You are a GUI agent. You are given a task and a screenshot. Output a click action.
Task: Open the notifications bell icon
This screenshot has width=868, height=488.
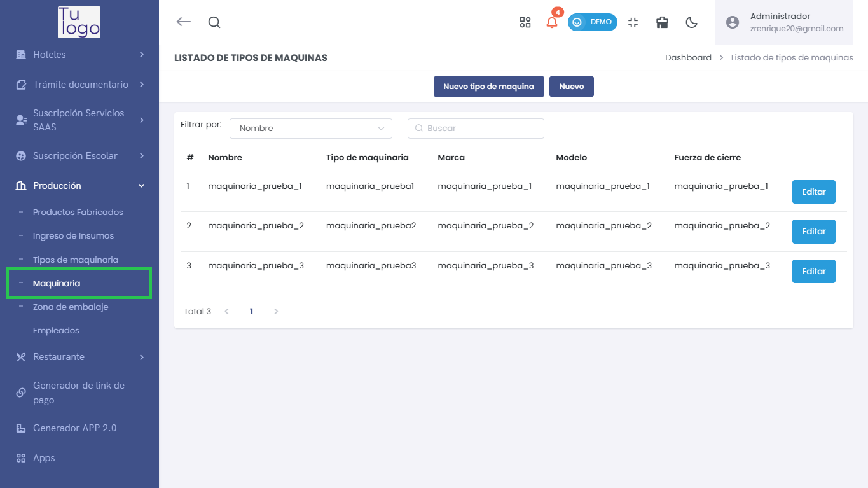552,22
